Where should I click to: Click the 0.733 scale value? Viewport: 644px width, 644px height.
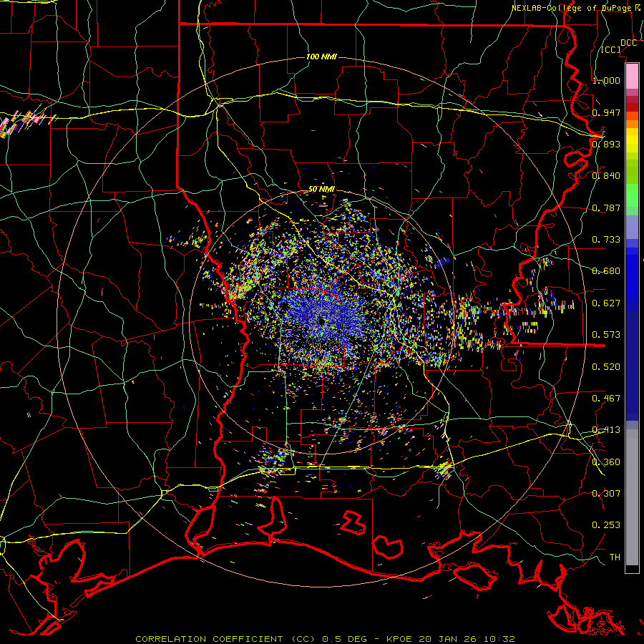(x=606, y=240)
